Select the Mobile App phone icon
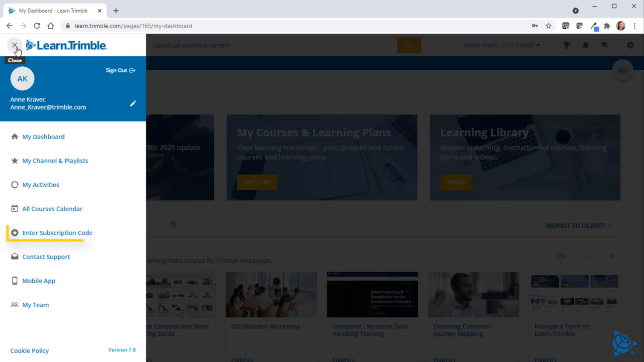Screen dimensions: 644x362 pos(14,281)
